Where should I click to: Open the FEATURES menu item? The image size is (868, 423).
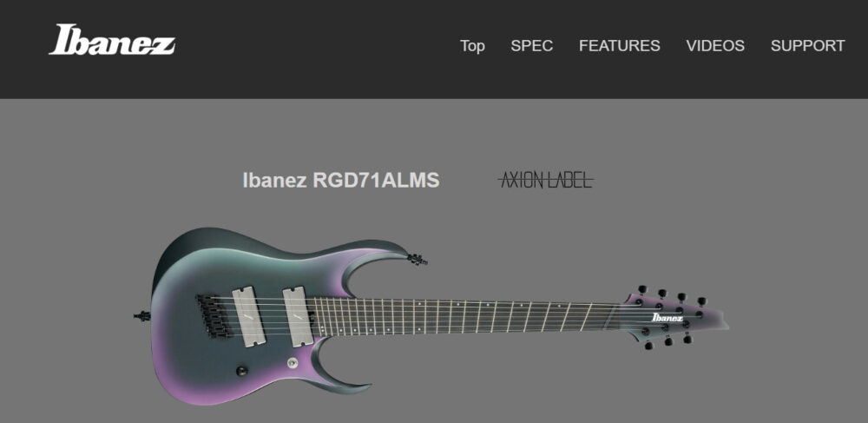point(619,46)
